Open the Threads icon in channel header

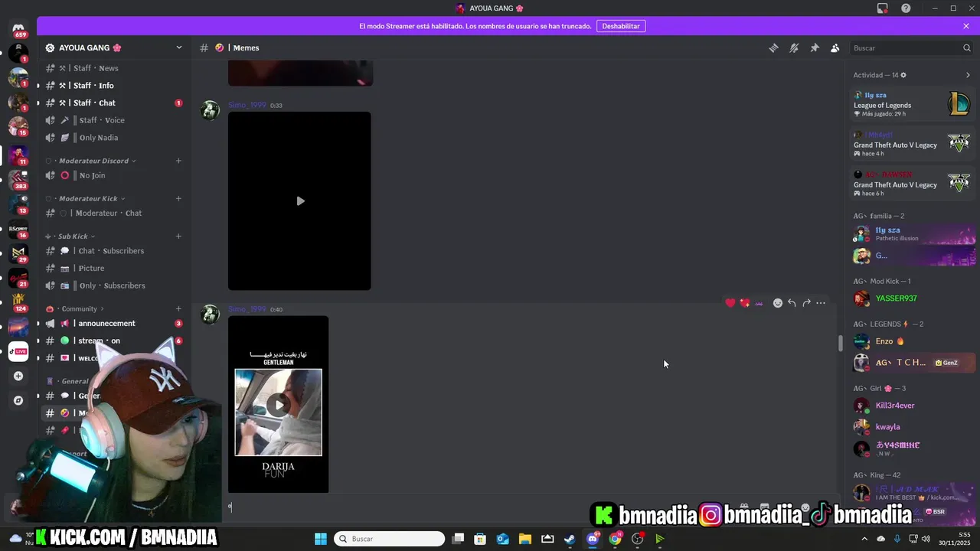click(773, 47)
